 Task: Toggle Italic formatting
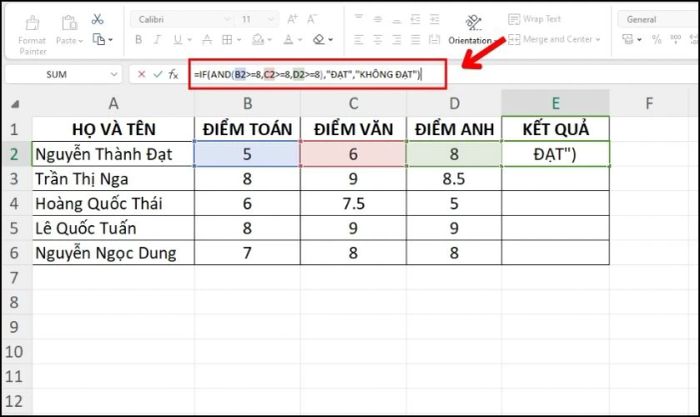click(157, 40)
